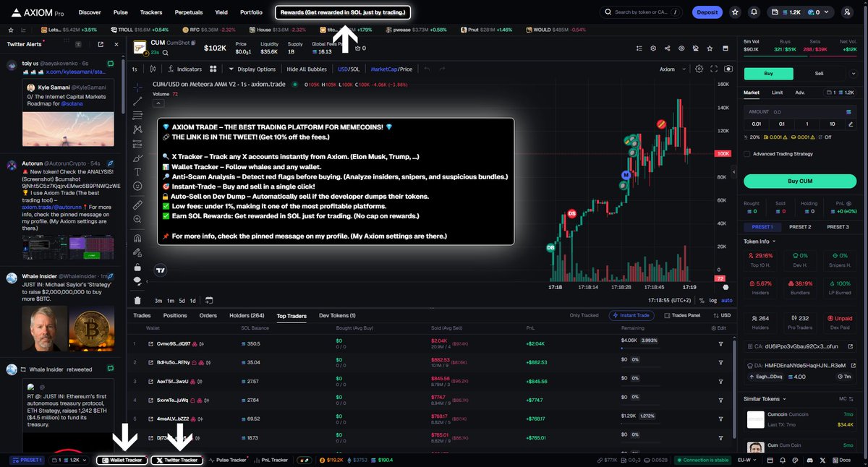The image size is (868, 467).
Task: Set chart range to 5d
Action: tap(182, 300)
